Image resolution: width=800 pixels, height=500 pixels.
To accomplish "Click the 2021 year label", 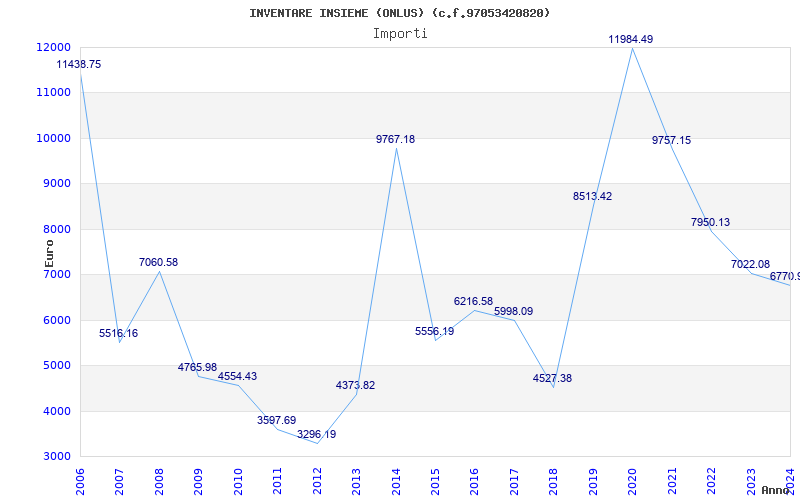I will [x=672, y=481].
